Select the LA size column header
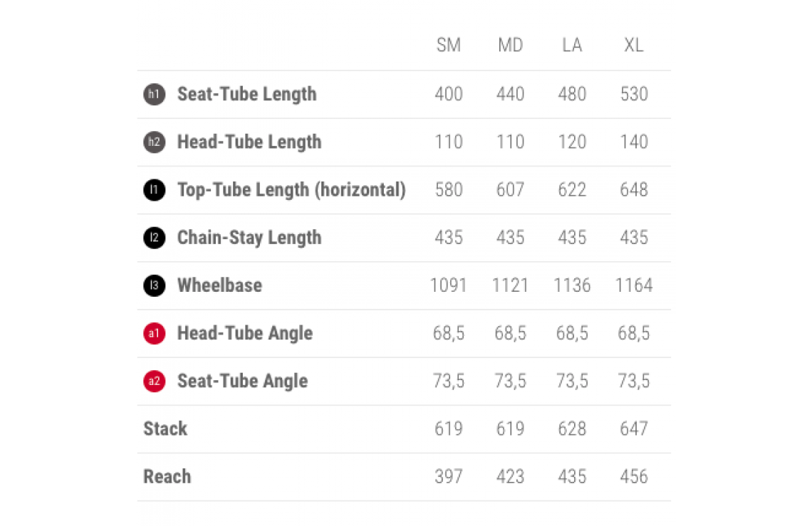The image size is (812, 526). pyautogui.click(x=572, y=46)
